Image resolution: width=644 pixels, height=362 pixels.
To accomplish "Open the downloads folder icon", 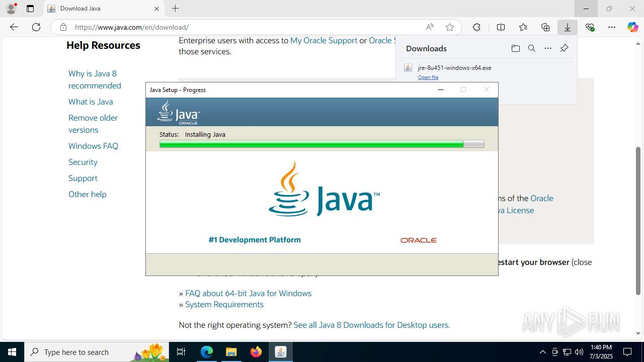I will pyautogui.click(x=515, y=48).
